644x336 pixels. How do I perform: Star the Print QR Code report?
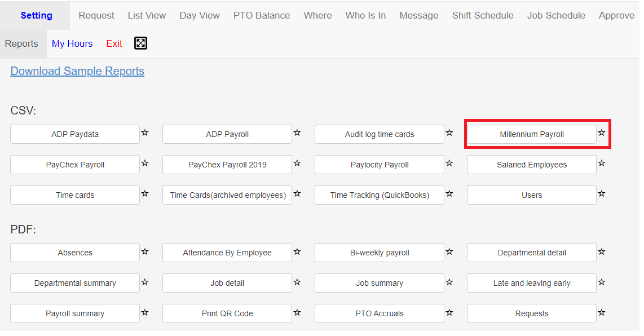click(x=297, y=312)
